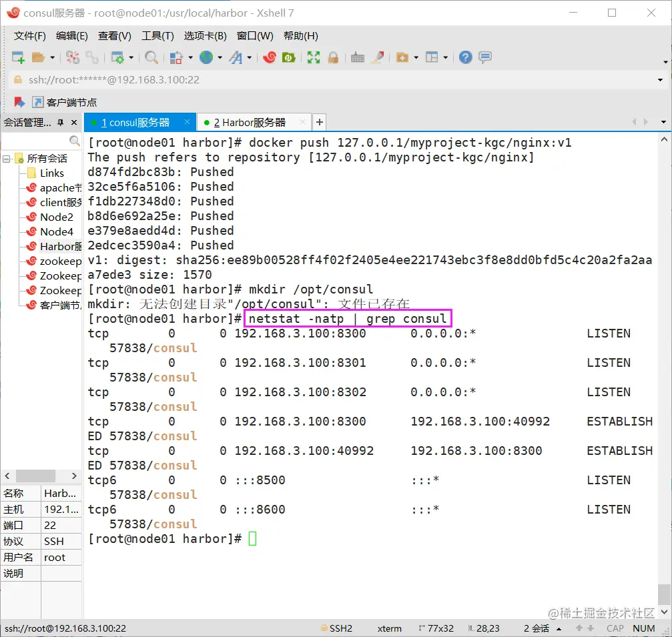Pin the session manager panel
The image size is (672, 637).
pyautogui.click(x=61, y=123)
